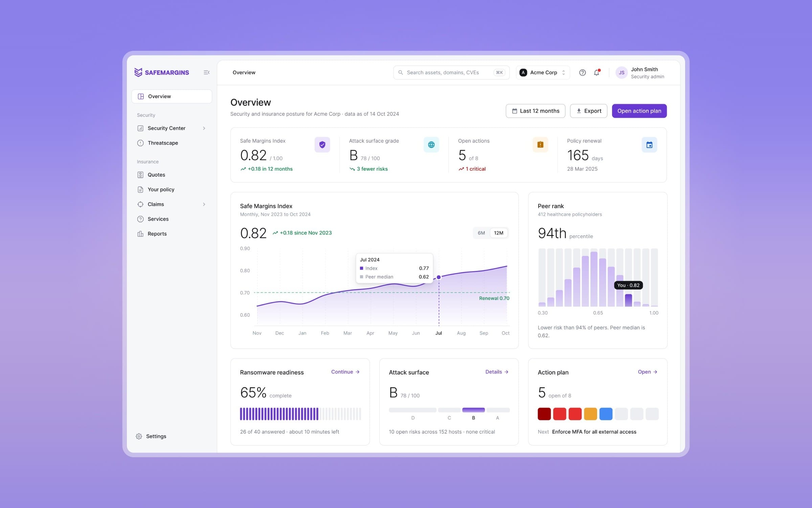Click the Threatscape sidebar icon
The image size is (812, 508).
coord(140,143)
